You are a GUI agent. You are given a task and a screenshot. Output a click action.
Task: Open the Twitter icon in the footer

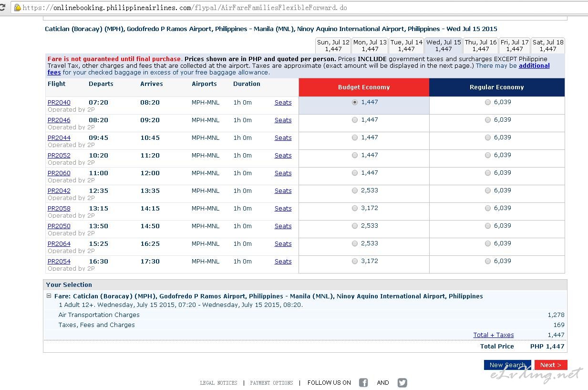(x=402, y=383)
